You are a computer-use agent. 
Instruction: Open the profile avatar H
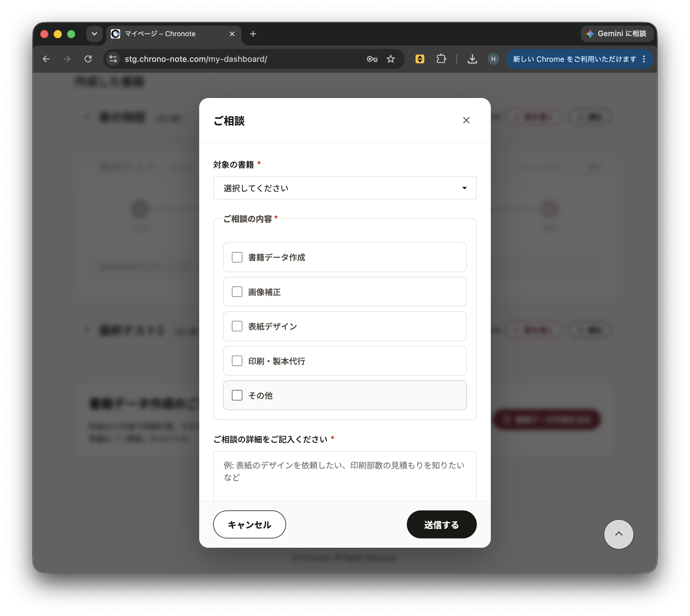click(x=493, y=59)
